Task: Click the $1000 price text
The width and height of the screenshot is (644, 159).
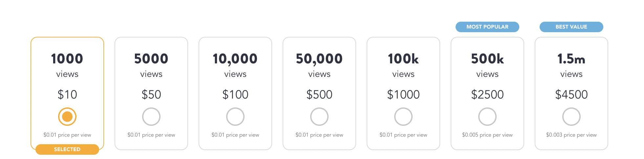Action: (x=403, y=95)
